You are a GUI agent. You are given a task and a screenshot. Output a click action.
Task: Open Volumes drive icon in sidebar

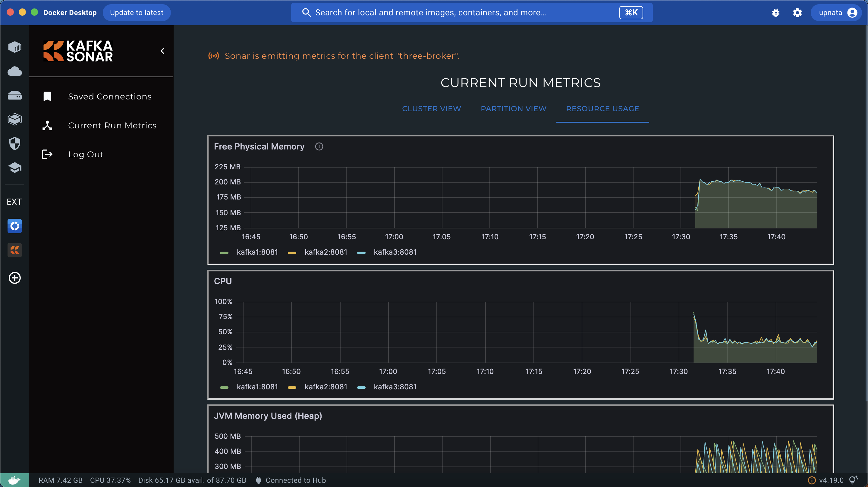click(14, 96)
